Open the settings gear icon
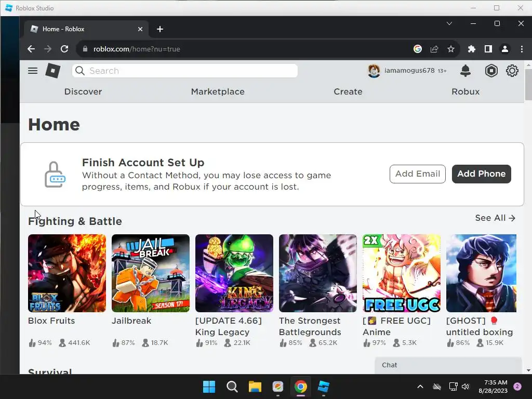The image size is (532, 399). tap(512, 71)
